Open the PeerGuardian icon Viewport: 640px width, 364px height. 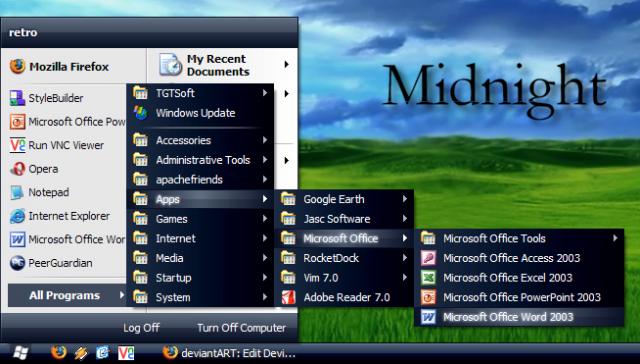point(17,263)
